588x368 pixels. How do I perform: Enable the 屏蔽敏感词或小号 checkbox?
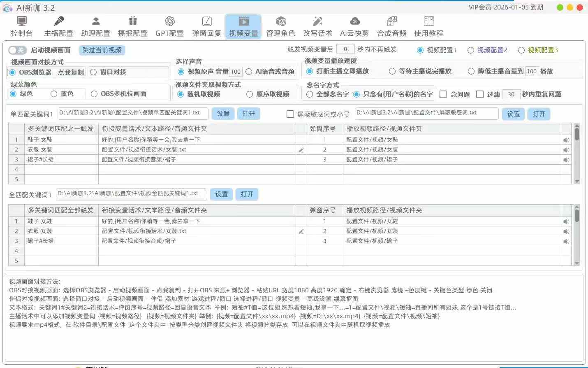point(290,114)
